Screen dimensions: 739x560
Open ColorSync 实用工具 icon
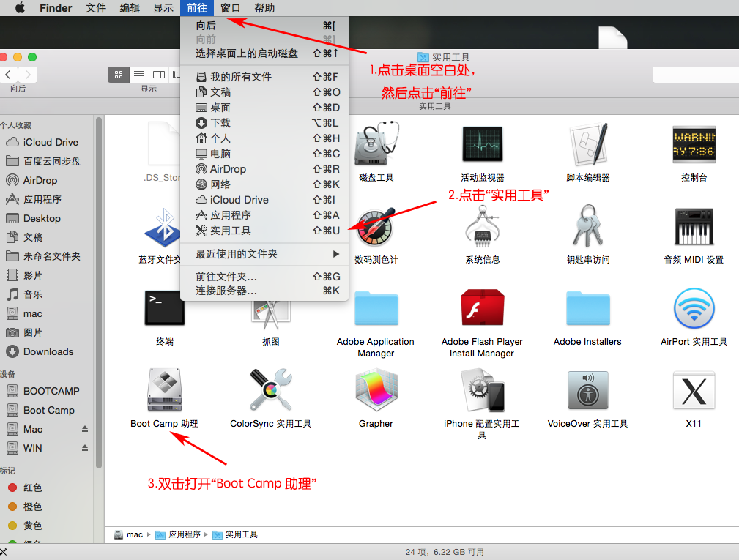270,390
